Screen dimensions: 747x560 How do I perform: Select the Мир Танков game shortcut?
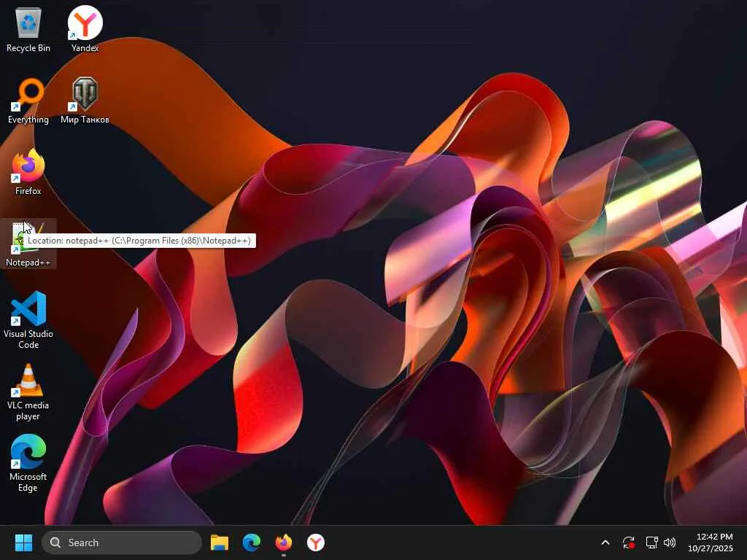tap(85, 101)
